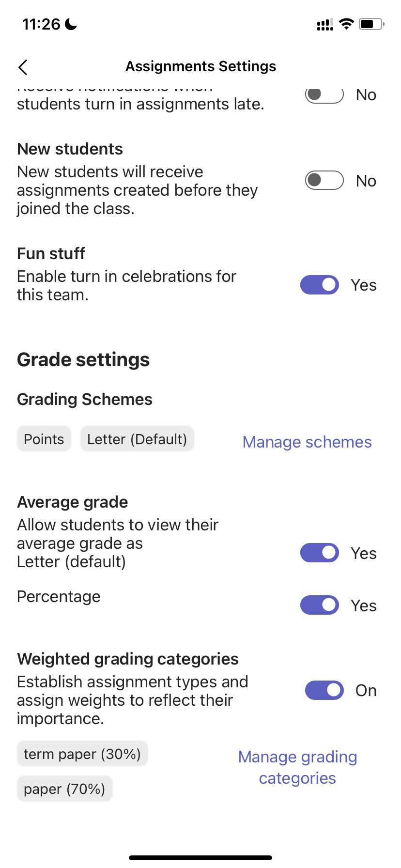Tap the Do Not Disturb moon icon
Viewport: 401px width, 868px height.
coord(71,24)
